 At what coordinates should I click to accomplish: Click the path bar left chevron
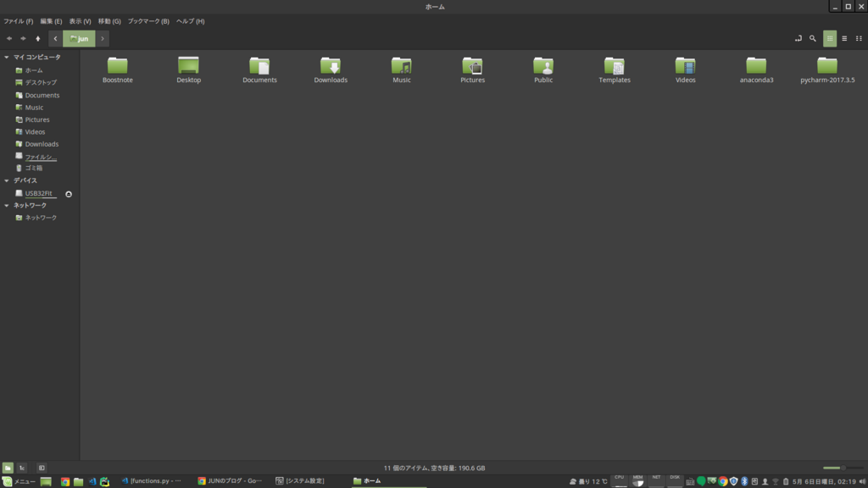pyautogui.click(x=55, y=39)
